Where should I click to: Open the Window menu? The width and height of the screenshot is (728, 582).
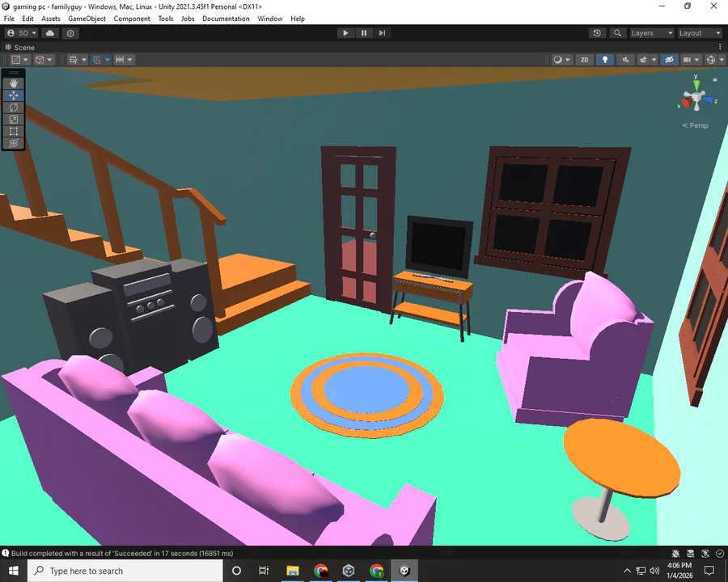[269, 19]
